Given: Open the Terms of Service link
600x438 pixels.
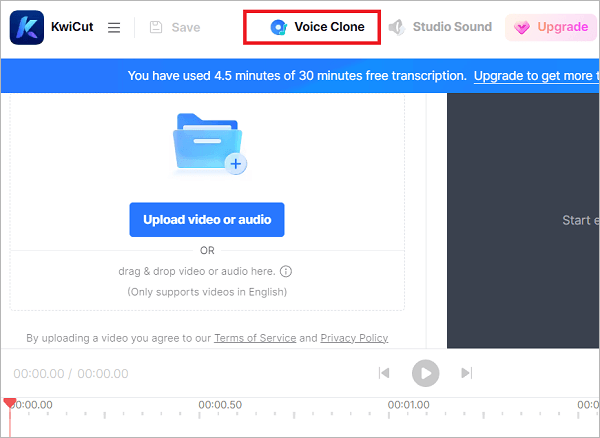Looking at the screenshot, I should coord(255,338).
